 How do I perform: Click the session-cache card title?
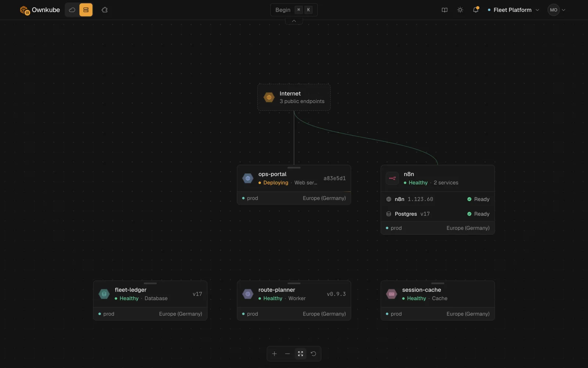coord(421,290)
